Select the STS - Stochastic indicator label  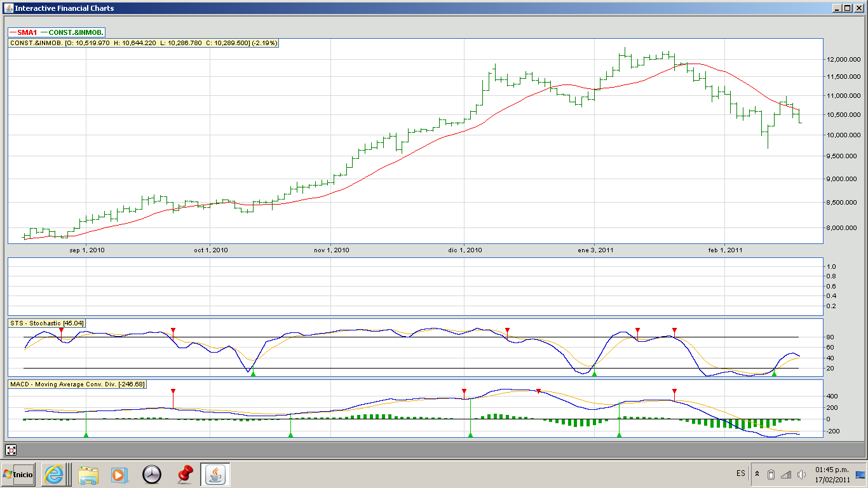(x=48, y=323)
